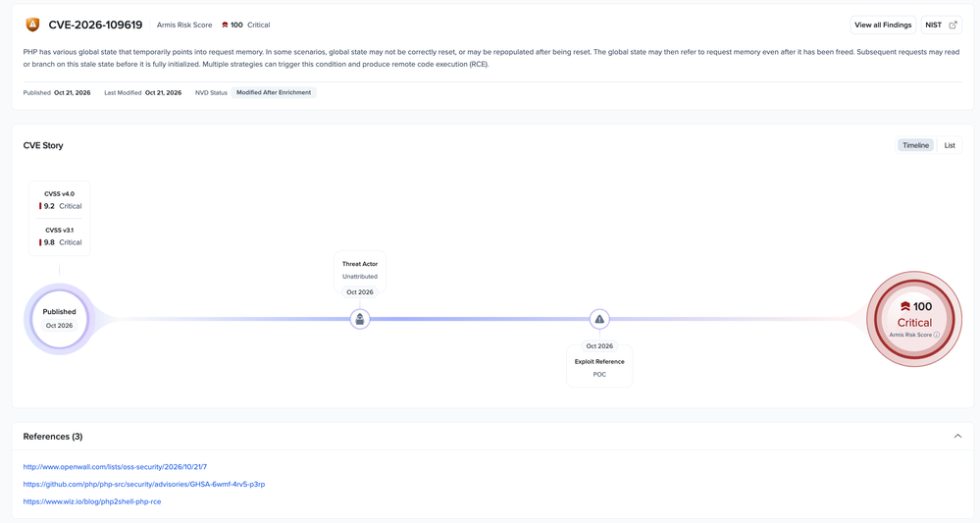The height and width of the screenshot is (523, 980).
Task: Click the Oct 2026 label above Exploit Reference
Action: pyautogui.click(x=599, y=346)
